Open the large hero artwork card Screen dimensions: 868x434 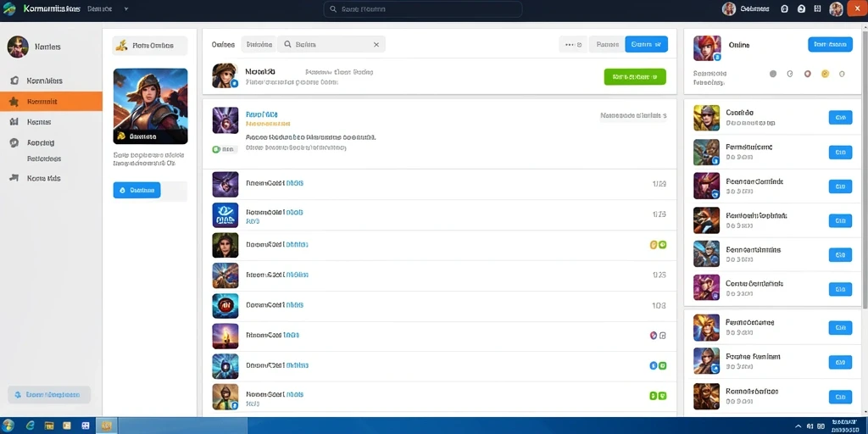[x=151, y=106]
